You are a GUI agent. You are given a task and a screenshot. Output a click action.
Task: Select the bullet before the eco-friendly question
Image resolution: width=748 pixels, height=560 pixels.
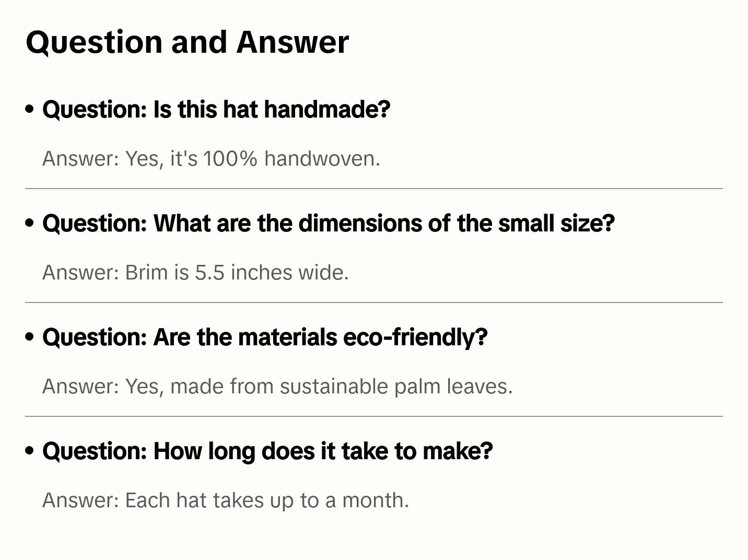[x=30, y=337]
